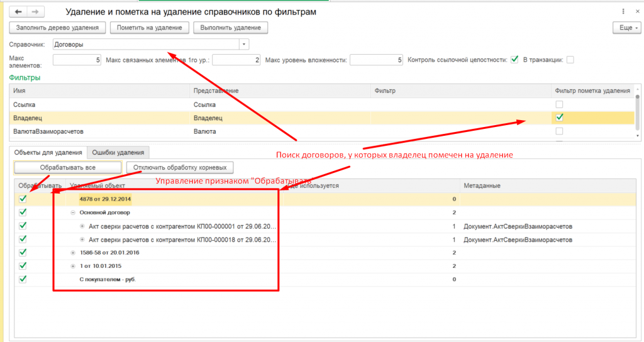Viewport: 644px width, 342px height.
Task: Click the Фильтр column header
Action: pyautogui.click(x=461, y=91)
